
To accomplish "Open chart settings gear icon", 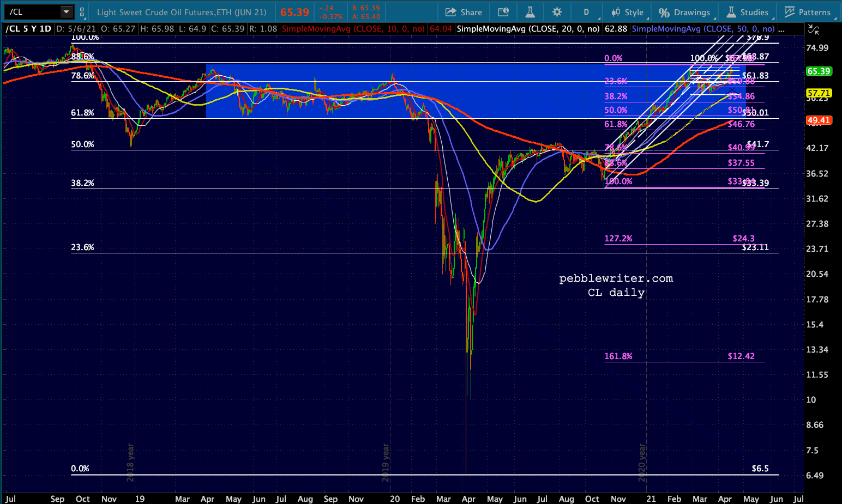I will (557, 12).
